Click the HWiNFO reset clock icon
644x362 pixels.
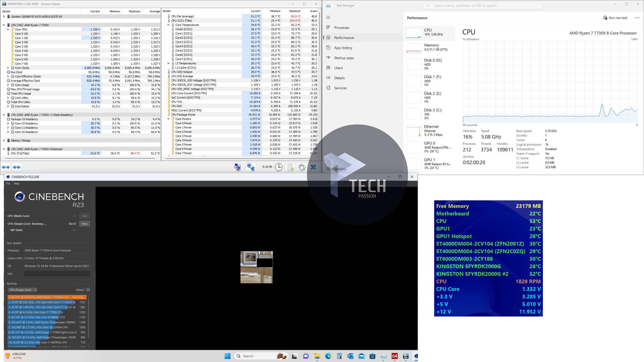point(278,167)
